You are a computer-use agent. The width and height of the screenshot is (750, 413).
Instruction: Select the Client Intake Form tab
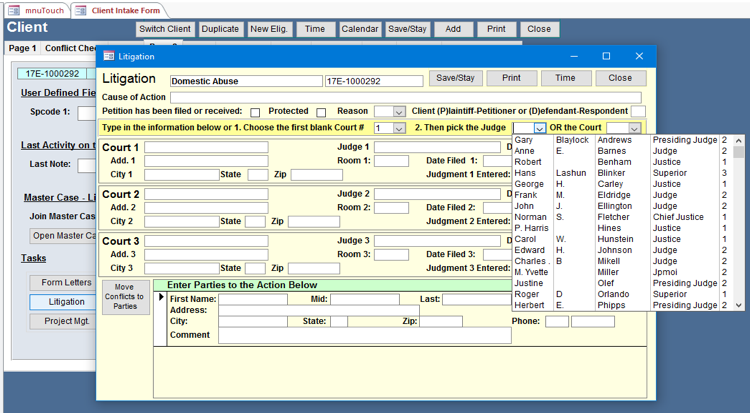[120, 9]
